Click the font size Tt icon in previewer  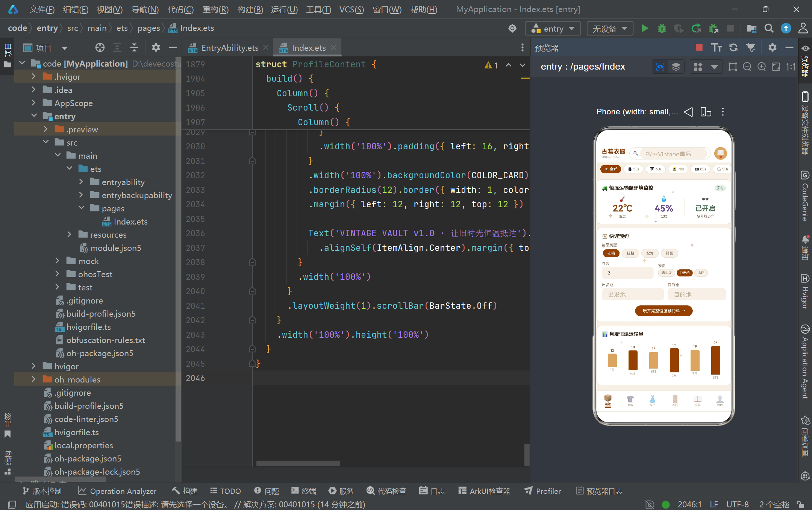tap(717, 47)
